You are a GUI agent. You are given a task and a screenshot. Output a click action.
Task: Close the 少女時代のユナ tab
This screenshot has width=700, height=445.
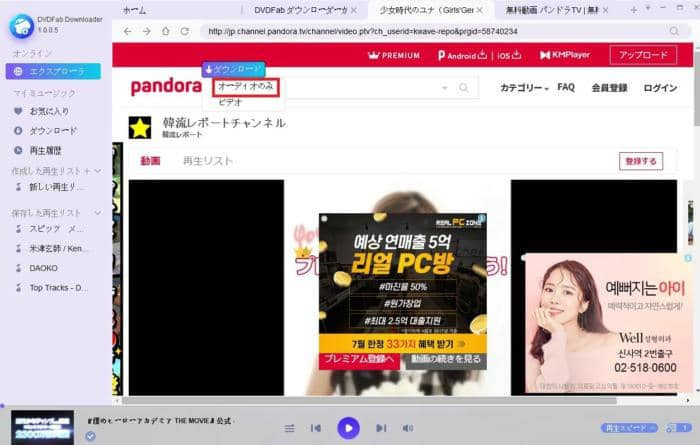(x=479, y=10)
